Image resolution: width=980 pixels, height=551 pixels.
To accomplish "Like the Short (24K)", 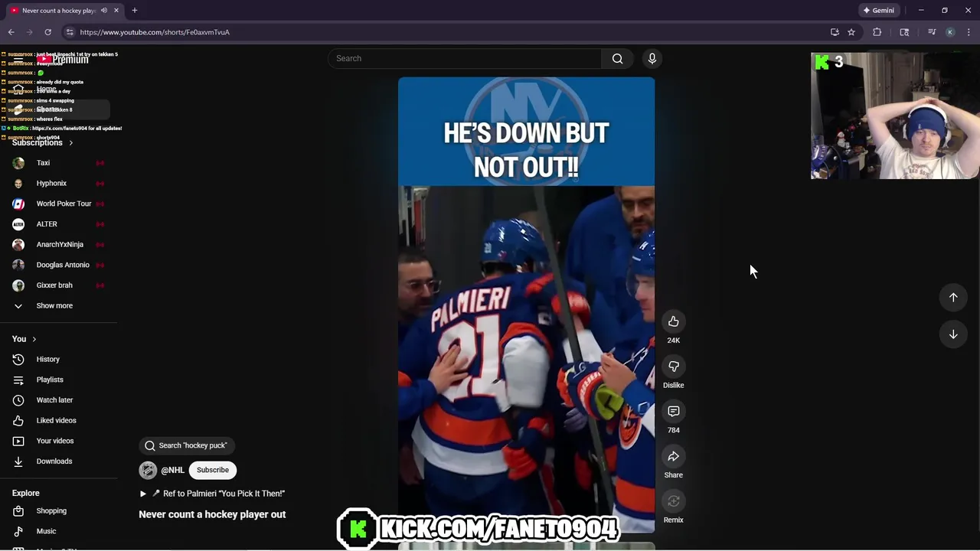I will coord(674,321).
